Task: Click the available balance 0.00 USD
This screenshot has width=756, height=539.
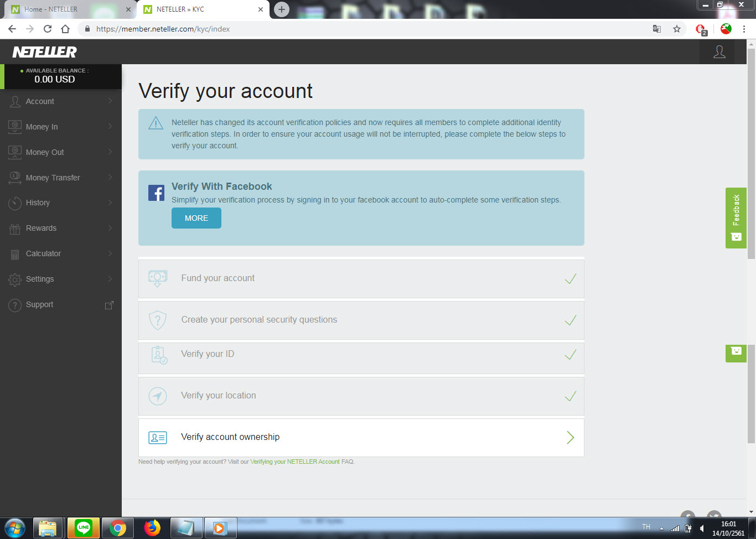Action: tap(54, 80)
